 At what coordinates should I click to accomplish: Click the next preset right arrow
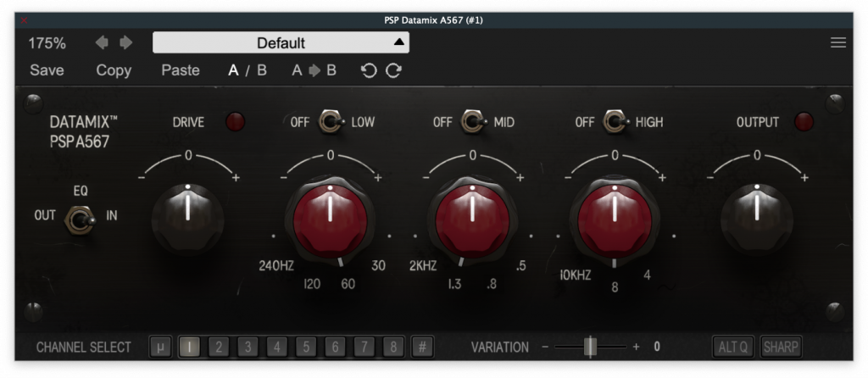[125, 42]
